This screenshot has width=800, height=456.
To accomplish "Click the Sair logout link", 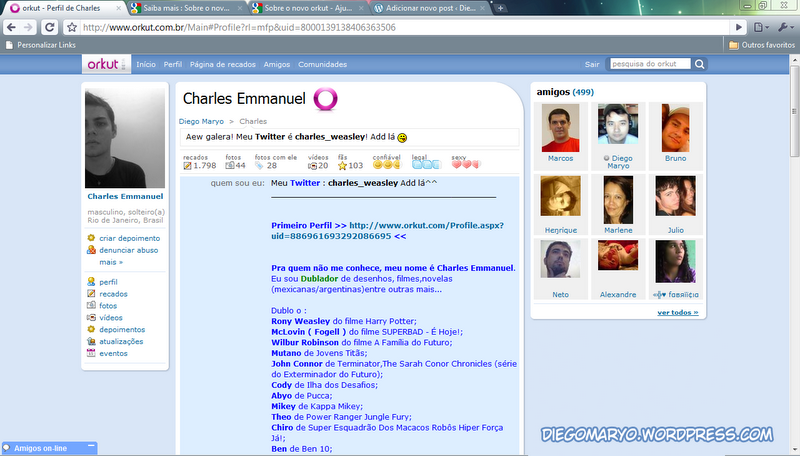I will click(x=592, y=64).
